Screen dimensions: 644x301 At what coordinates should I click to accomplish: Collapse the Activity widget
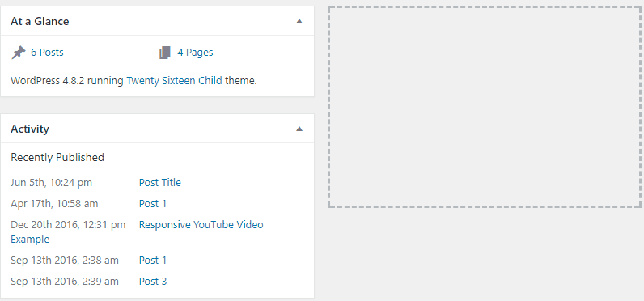click(x=299, y=129)
